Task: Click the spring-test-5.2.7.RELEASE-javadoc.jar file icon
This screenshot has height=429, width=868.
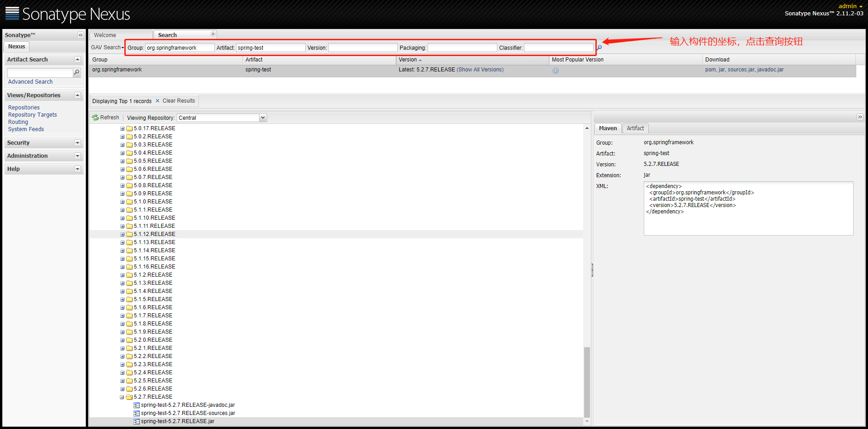Action: tap(137, 405)
